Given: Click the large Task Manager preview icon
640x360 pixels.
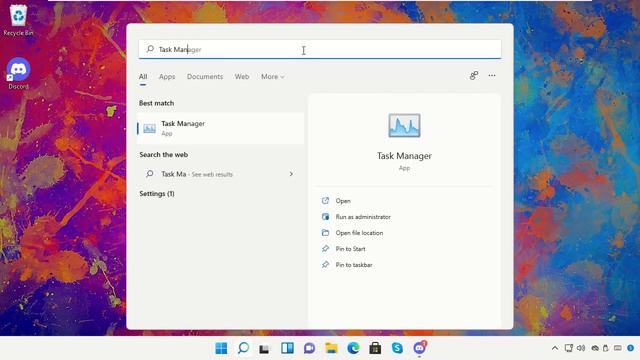Looking at the screenshot, I should (x=404, y=125).
